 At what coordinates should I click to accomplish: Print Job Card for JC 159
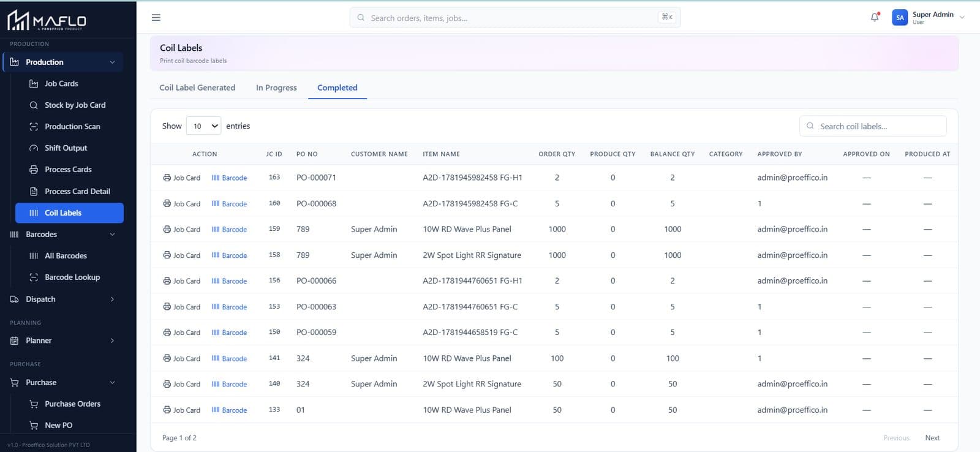pyautogui.click(x=182, y=230)
